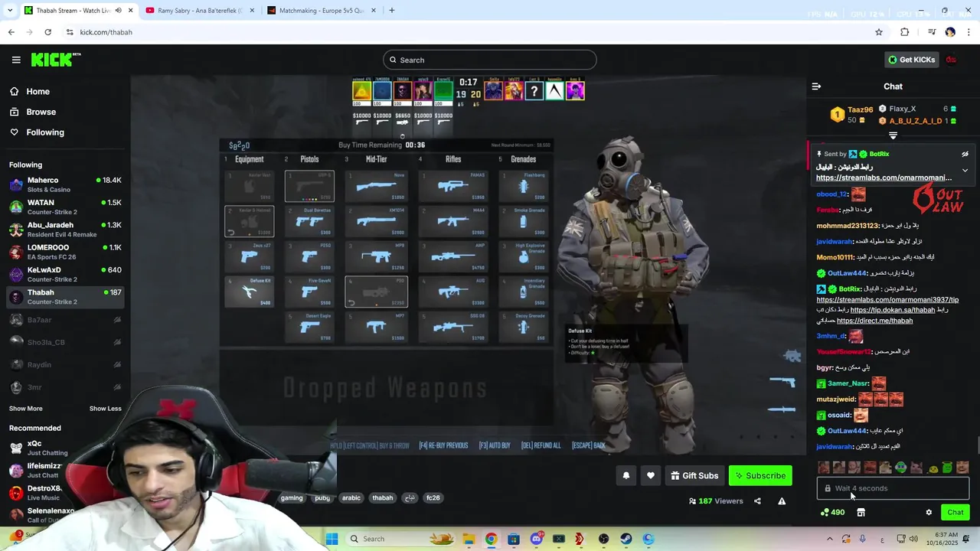Open Abu_Jaradeh's channel in Following list
Viewport: 980px width, 551px height.
coord(65,230)
